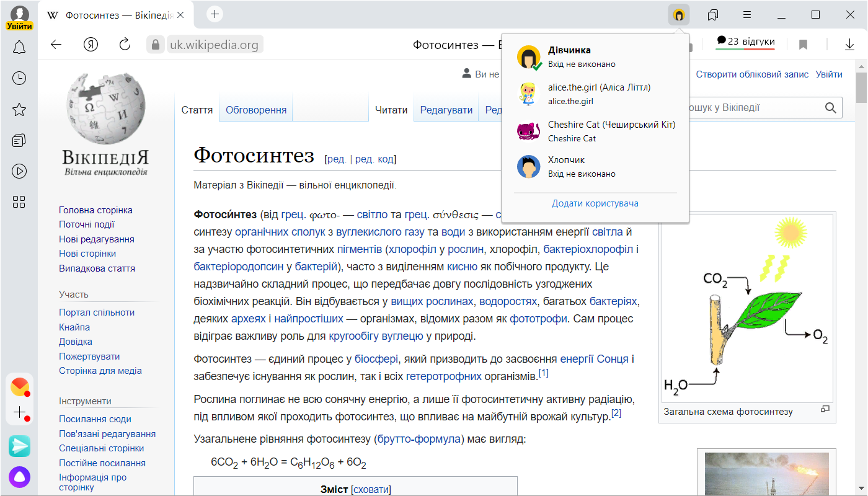Open tab list bookmarks icon in title bar

point(713,14)
